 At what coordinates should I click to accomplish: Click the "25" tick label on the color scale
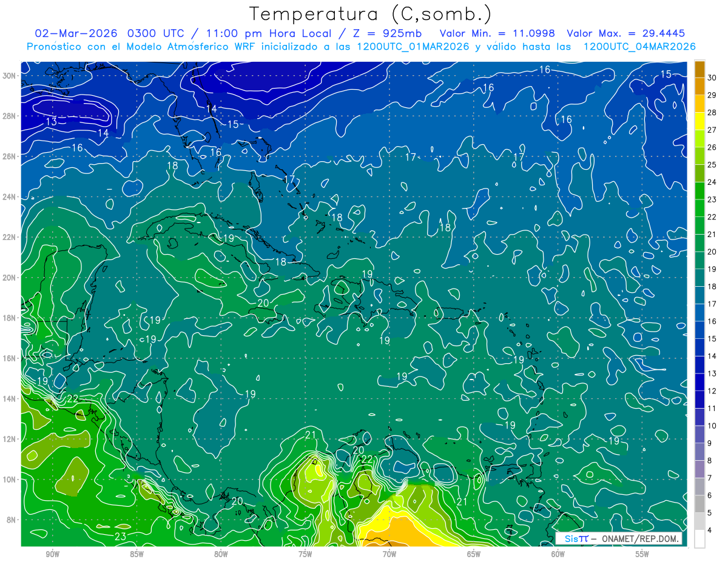coord(712,164)
